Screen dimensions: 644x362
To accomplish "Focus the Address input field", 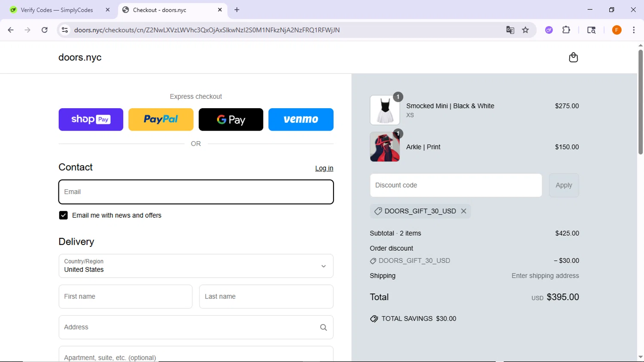I will 196,327.
